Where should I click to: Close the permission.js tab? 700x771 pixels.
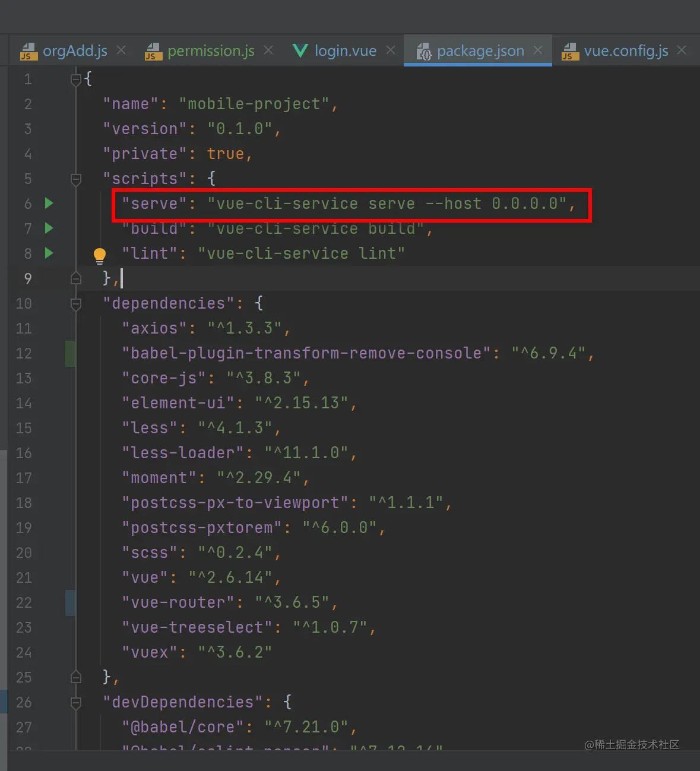[x=268, y=50]
